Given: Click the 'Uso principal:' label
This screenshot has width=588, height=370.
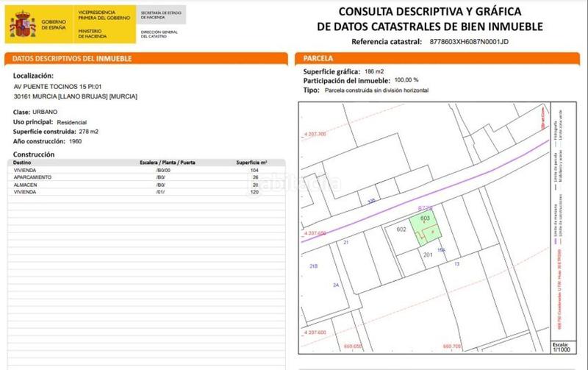Looking at the screenshot, I should [33, 122].
